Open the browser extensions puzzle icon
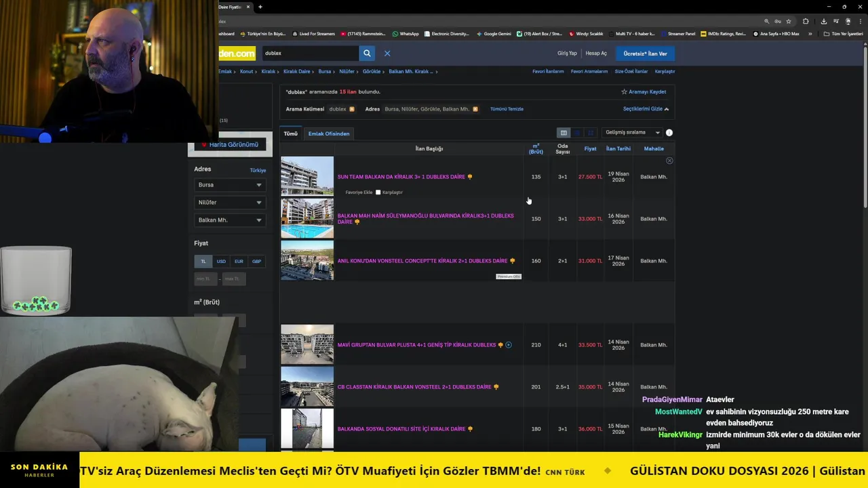 click(x=806, y=21)
